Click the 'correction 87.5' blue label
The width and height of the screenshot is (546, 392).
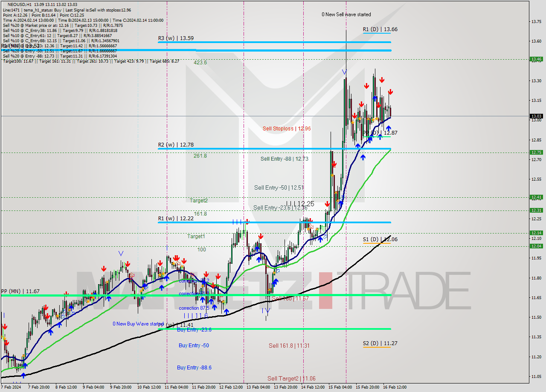[194, 308]
